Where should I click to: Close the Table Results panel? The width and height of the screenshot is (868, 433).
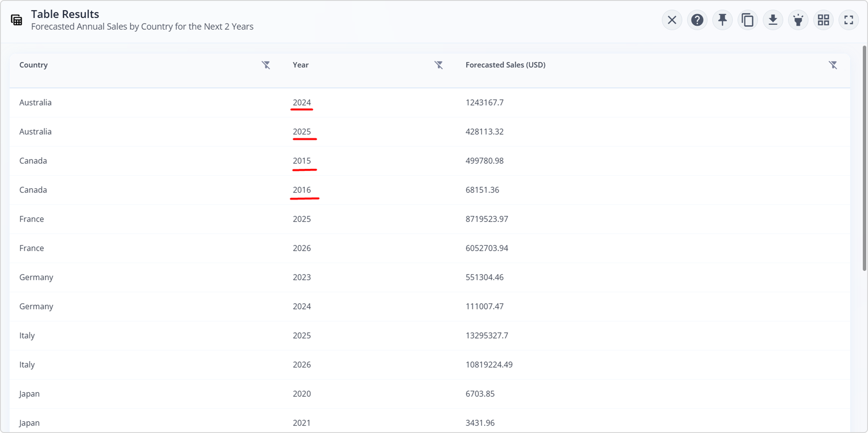coord(672,20)
